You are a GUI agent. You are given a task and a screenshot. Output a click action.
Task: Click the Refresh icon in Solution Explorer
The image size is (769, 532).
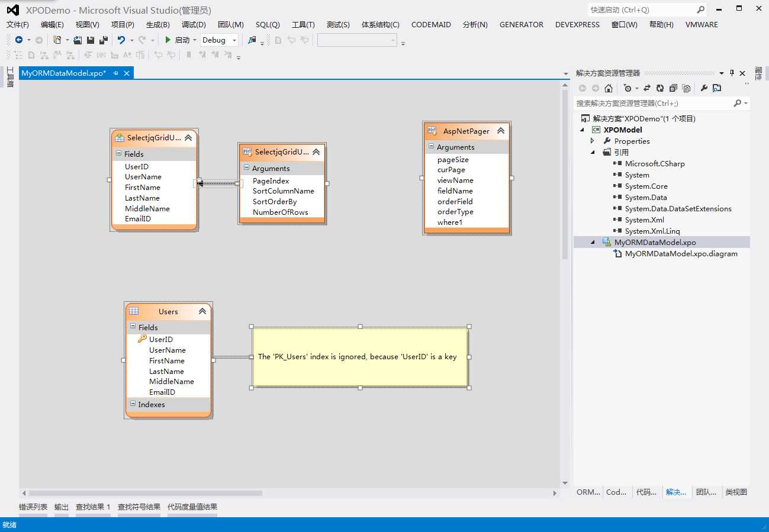point(660,88)
